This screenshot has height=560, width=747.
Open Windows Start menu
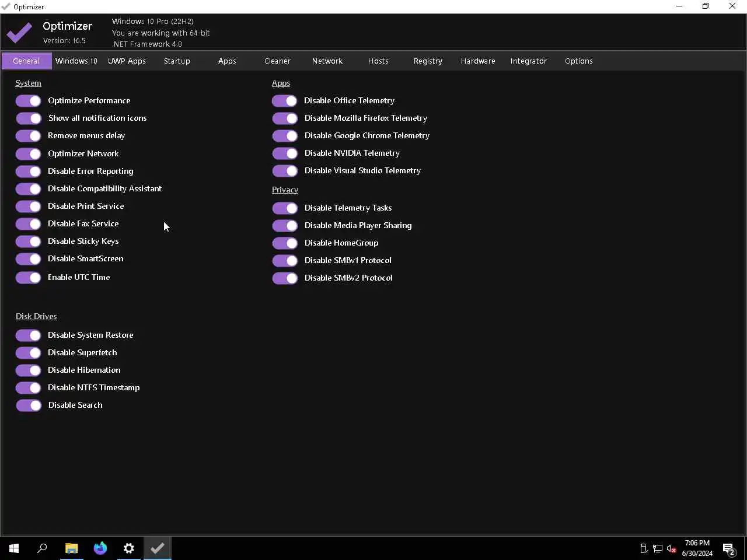click(x=14, y=548)
